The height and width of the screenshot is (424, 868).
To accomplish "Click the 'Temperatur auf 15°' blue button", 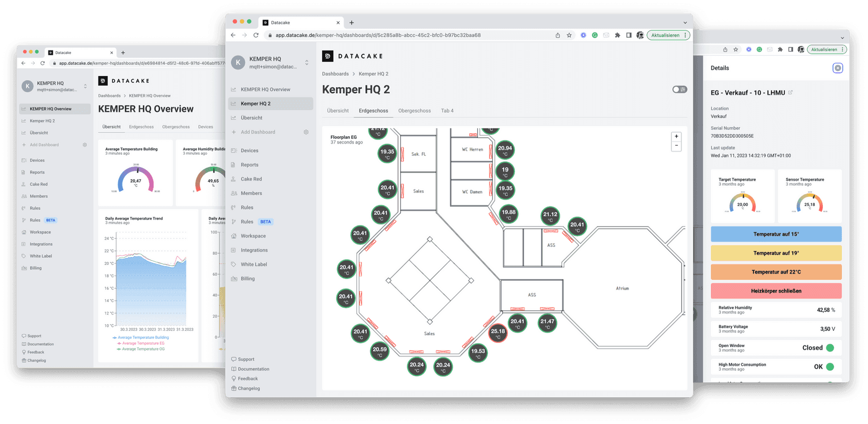I will 776,234.
